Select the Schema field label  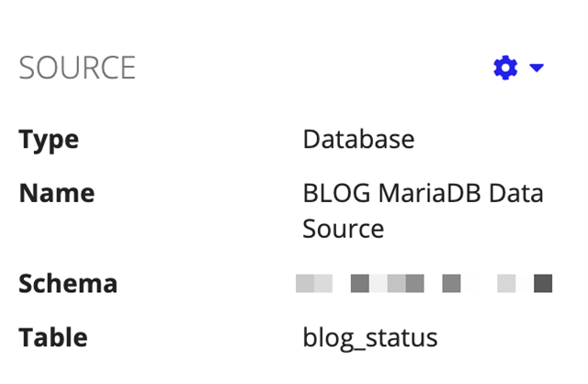point(68,283)
